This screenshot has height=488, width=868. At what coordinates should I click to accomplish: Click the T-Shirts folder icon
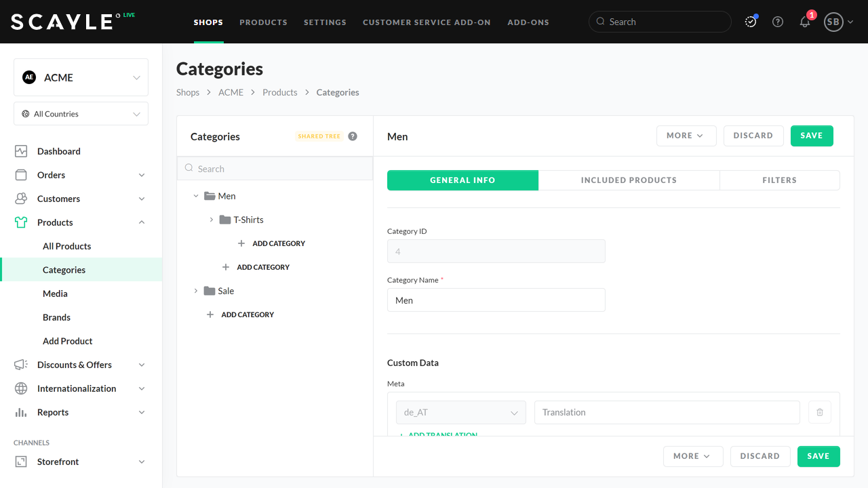tap(225, 220)
